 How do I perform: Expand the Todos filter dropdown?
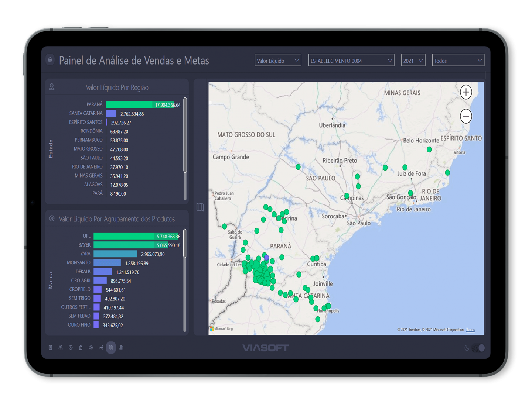point(458,61)
